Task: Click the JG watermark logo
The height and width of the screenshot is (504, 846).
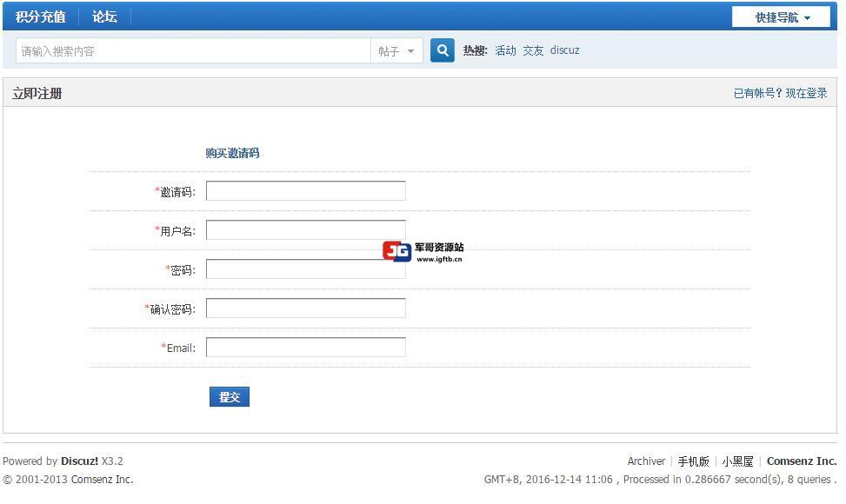Action: pos(397,252)
